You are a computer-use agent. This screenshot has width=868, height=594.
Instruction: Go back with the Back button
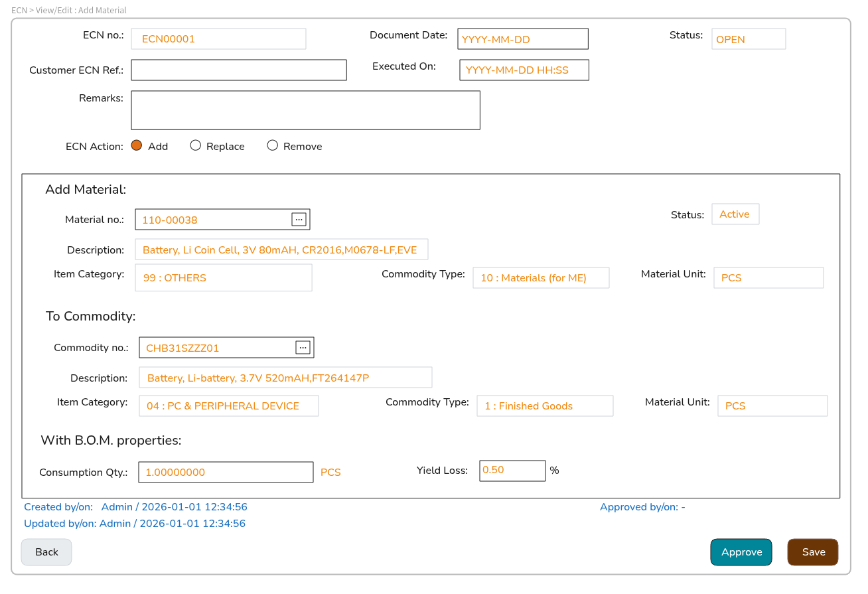pyautogui.click(x=46, y=552)
